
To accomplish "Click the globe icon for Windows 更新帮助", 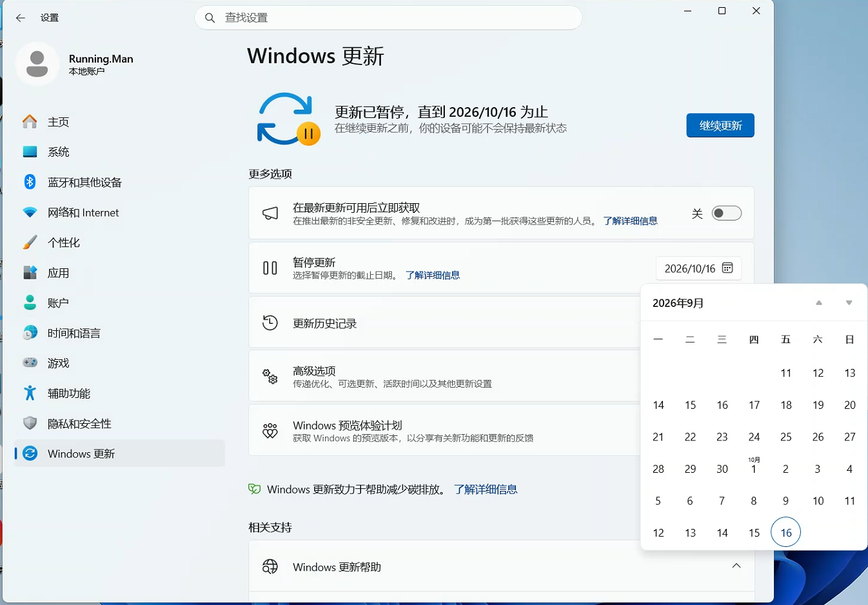I will pos(270,566).
